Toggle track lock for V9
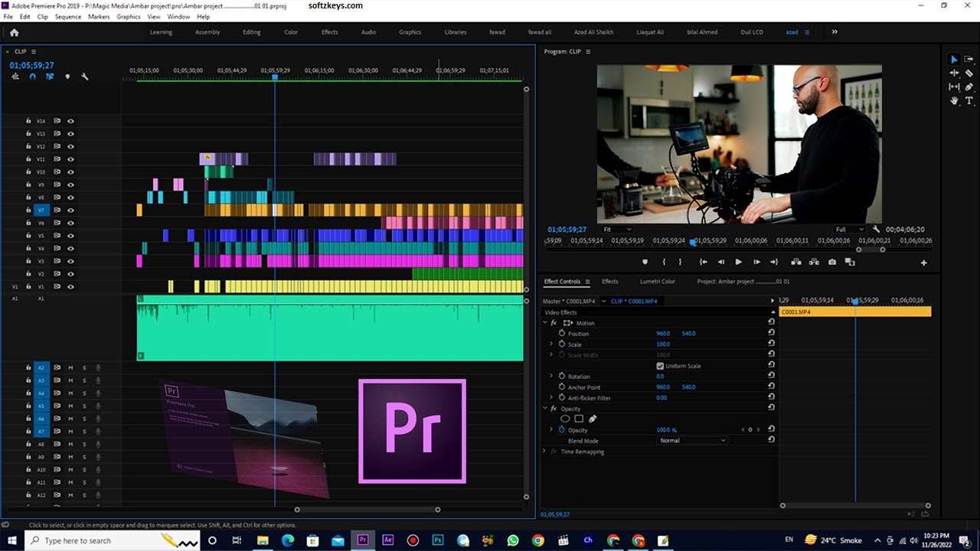Viewport: 980px width, 551px height. click(28, 184)
